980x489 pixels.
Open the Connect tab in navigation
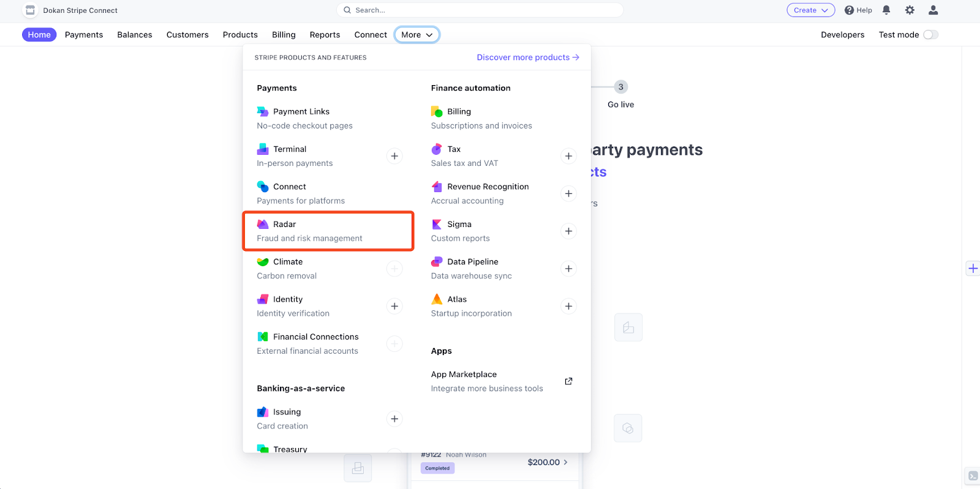coord(371,35)
